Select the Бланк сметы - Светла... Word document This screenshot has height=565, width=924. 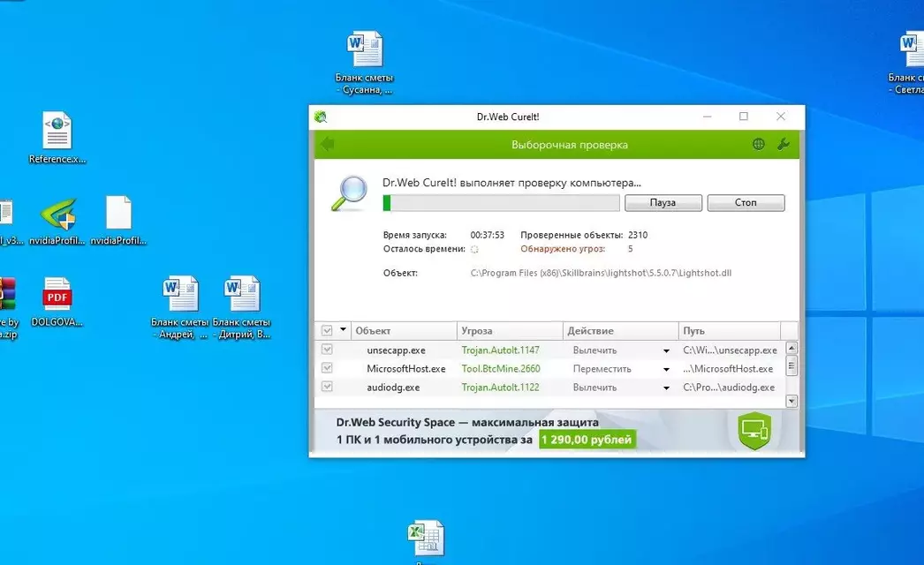[907, 63]
